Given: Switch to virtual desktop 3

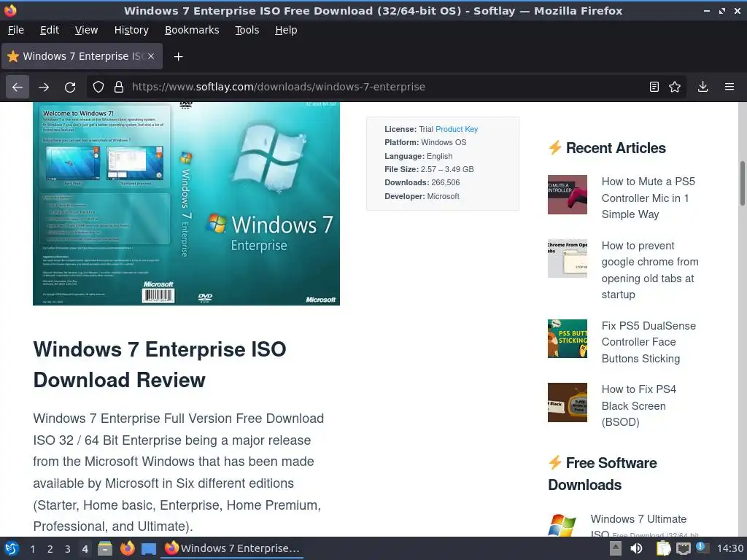Looking at the screenshot, I should (x=67, y=549).
